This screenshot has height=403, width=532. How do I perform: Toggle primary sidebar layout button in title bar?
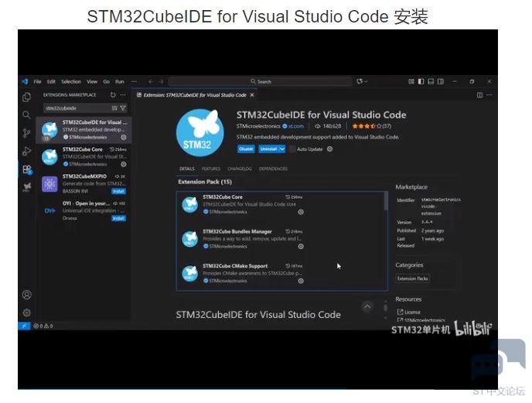point(421,81)
